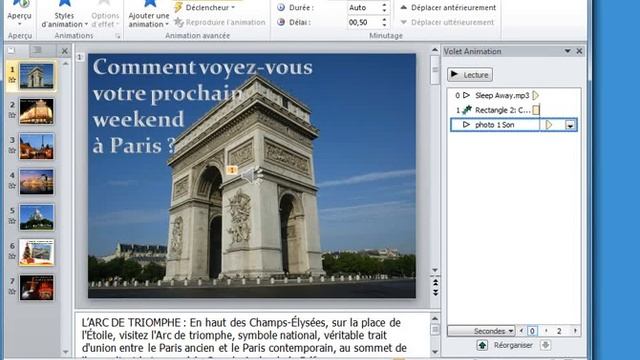Click the animation star under slide 1
Viewport: 640px width, 360px height.
tap(12, 80)
